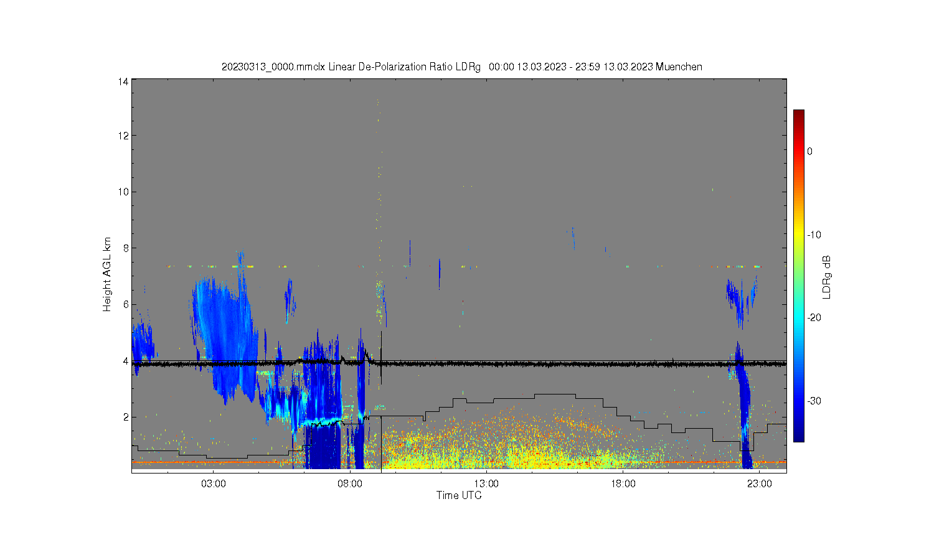
Task: Click the 'Time UTC' axis label
Action: [459, 495]
